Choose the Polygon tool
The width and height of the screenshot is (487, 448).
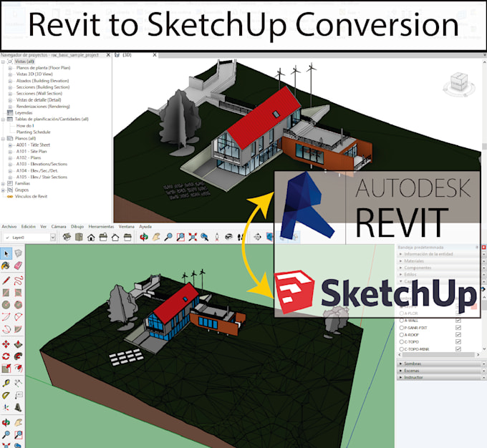pyautogui.click(x=19, y=305)
